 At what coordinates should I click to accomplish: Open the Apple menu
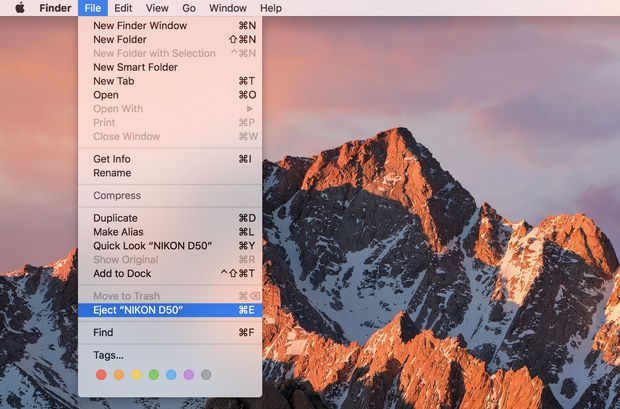[19, 8]
